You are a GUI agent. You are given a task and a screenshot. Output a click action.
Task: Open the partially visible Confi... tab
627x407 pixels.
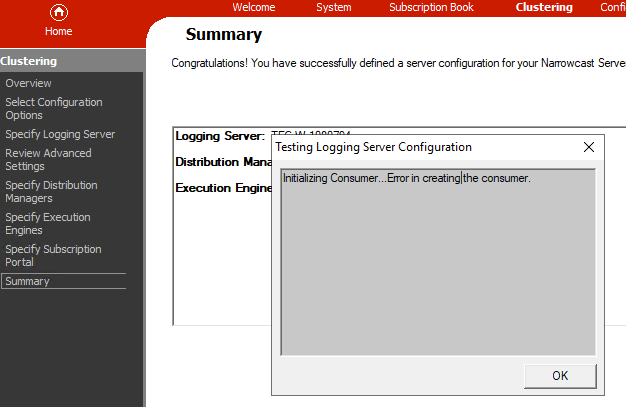click(x=613, y=7)
